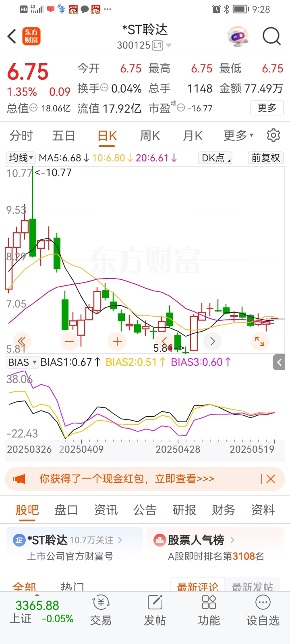Open 资料 section tab
This screenshot has width=290, height=644.
tap(263, 510)
